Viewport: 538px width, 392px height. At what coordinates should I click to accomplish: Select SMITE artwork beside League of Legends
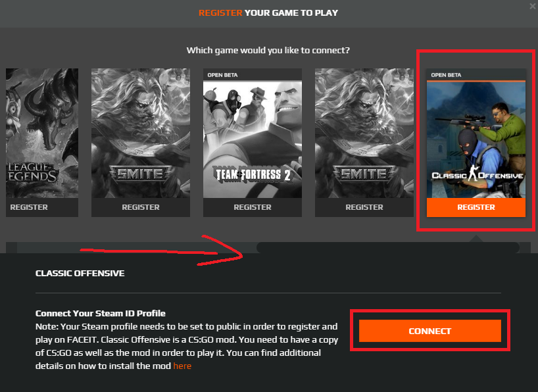pyautogui.click(x=141, y=133)
